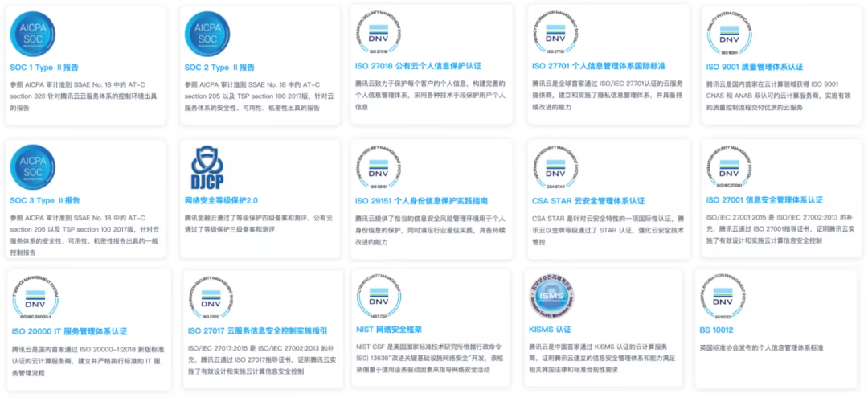
Task: Open ISO 27001 信息安全管理体系认证 title
Action: pos(764,200)
